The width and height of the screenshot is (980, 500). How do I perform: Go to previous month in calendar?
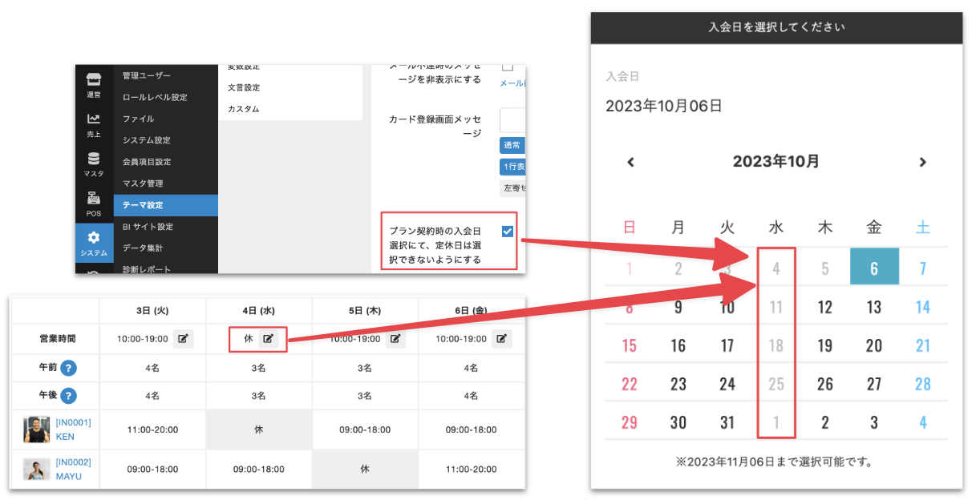pyautogui.click(x=630, y=162)
